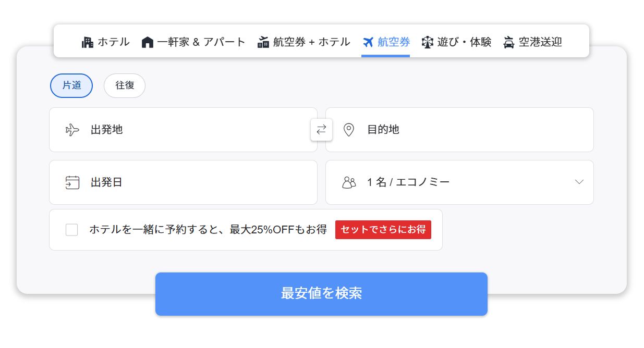644x348 pixels.
Task: Click the chevron arrow on passenger selector
Action: 579,182
